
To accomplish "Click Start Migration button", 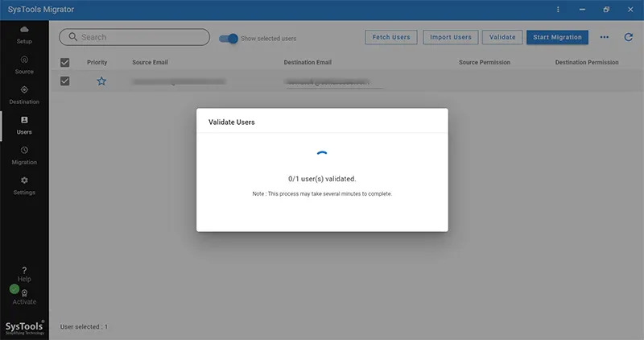I will tap(557, 37).
